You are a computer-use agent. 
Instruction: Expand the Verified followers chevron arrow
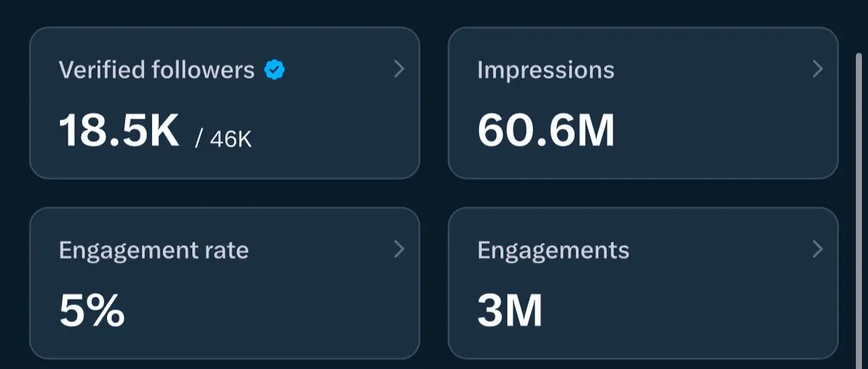[399, 69]
